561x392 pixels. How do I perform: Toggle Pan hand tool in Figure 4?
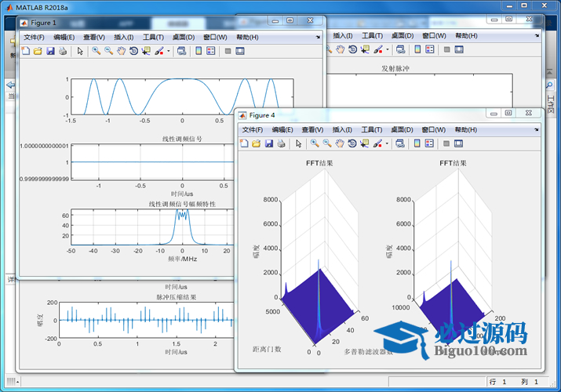tap(340, 143)
